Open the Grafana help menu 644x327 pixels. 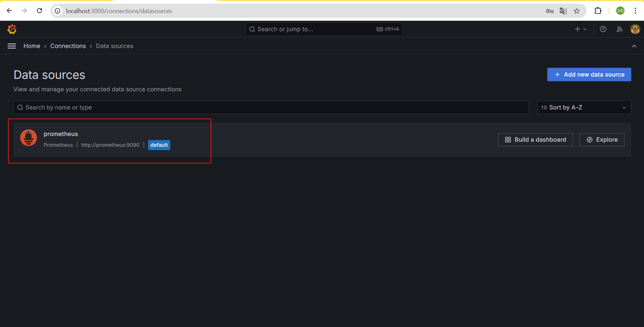click(603, 29)
